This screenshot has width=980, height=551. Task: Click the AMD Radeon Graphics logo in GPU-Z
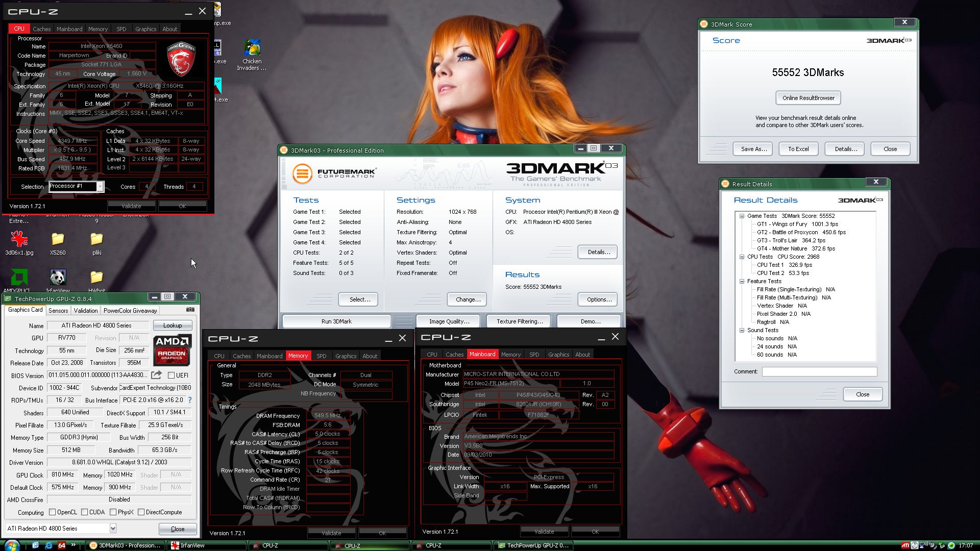coord(172,350)
